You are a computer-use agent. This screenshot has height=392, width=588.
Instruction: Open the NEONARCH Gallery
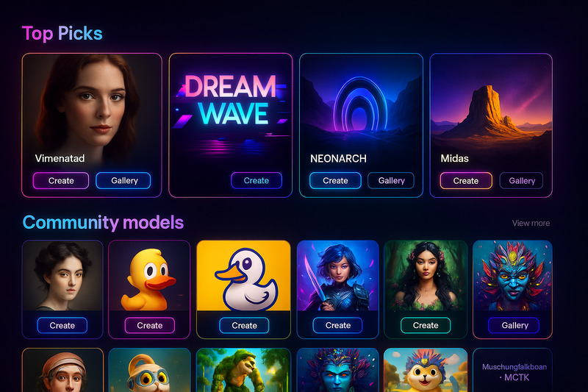[391, 181]
